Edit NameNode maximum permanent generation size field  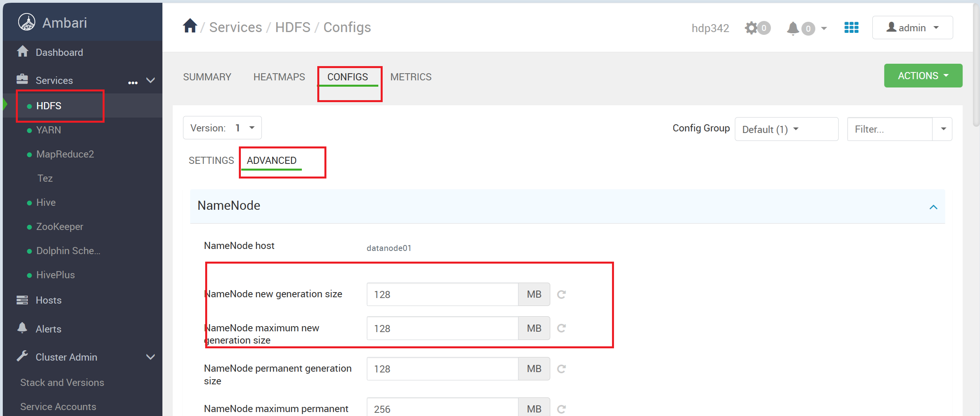point(442,408)
